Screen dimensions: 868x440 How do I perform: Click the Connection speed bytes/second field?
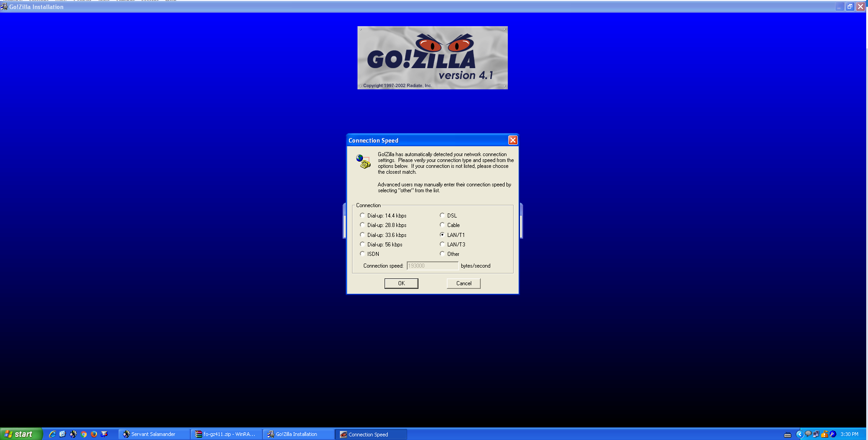[x=432, y=266]
